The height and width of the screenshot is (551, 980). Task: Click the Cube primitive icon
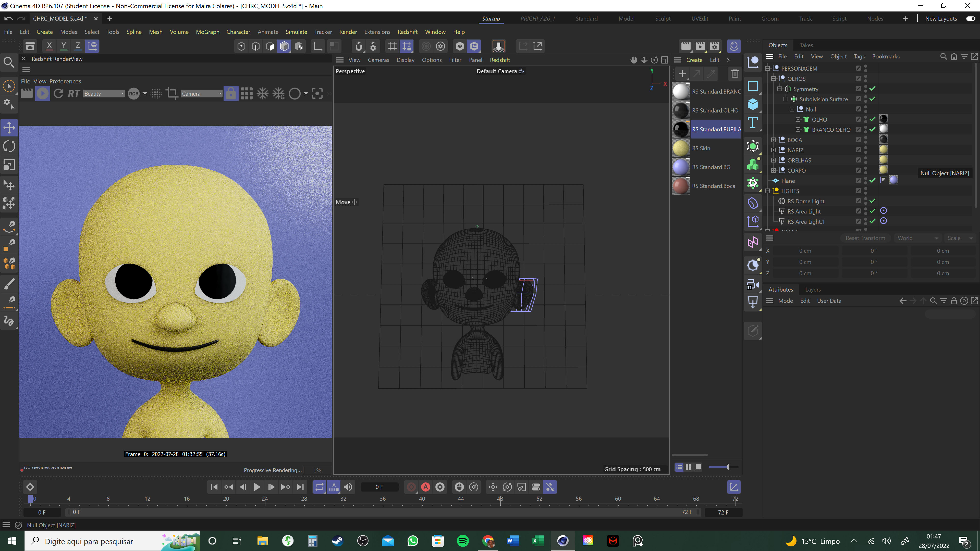point(753,104)
